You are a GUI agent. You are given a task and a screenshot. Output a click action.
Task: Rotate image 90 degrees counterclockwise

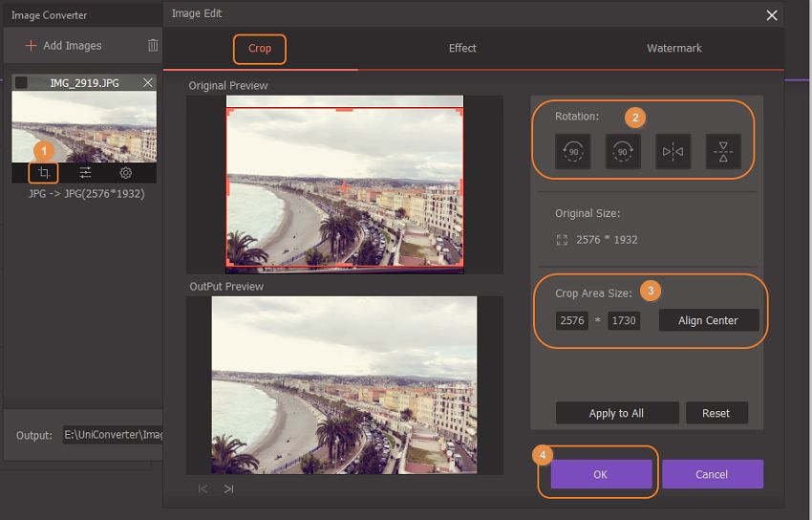[x=572, y=151]
